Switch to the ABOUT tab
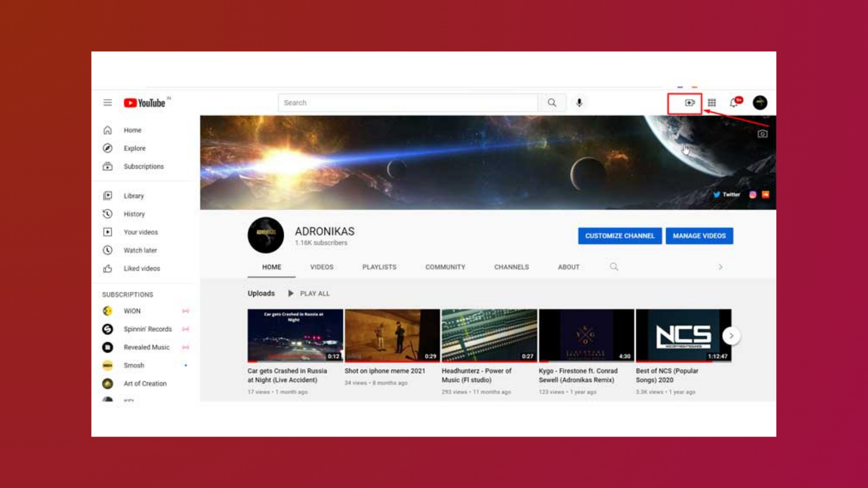 point(569,267)
